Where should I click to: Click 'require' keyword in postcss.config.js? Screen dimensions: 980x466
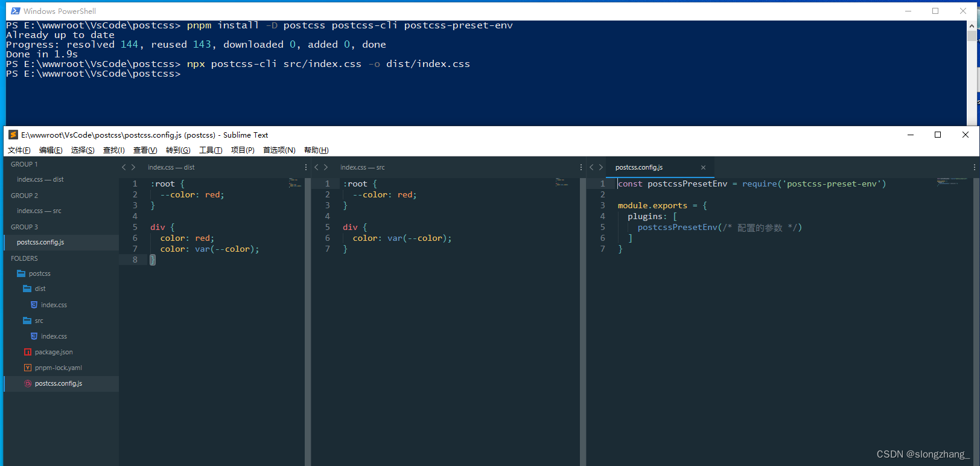pos(760,184)
